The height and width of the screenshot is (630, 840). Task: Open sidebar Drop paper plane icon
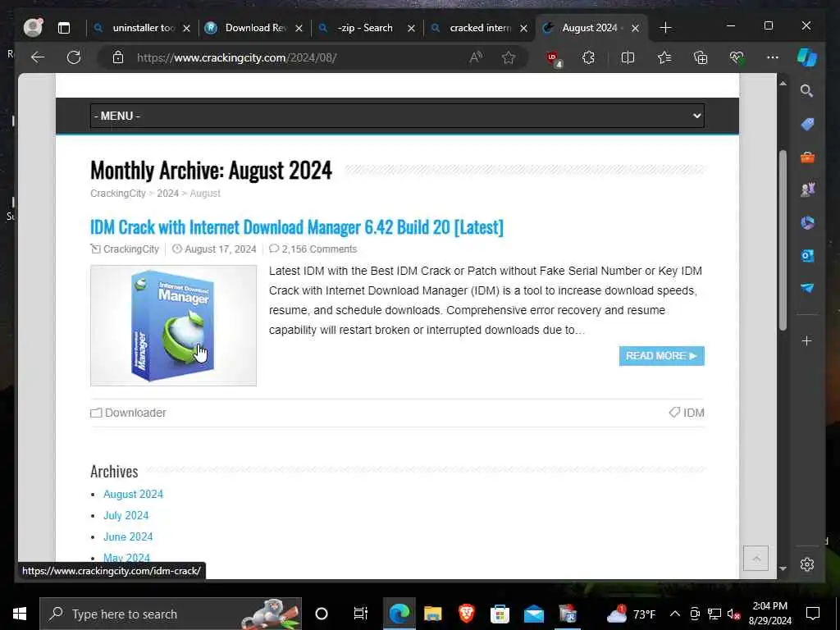click(x=807, y=288)
